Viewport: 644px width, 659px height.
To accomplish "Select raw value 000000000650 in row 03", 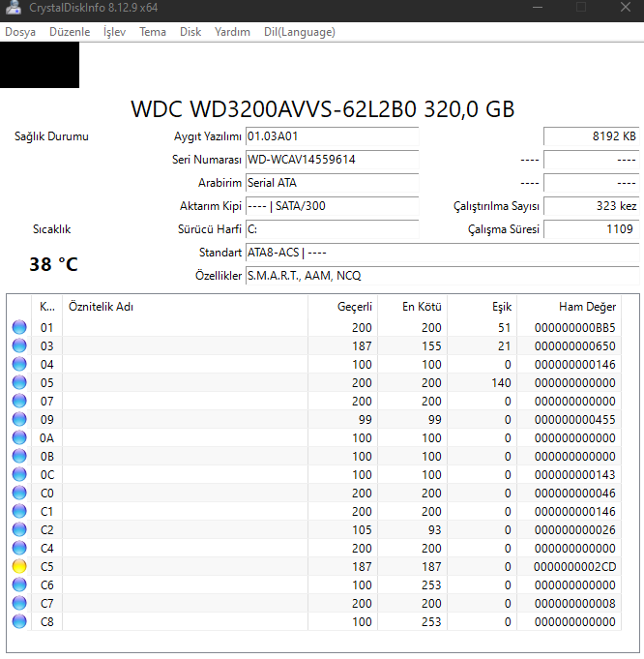I will (574, 345).
